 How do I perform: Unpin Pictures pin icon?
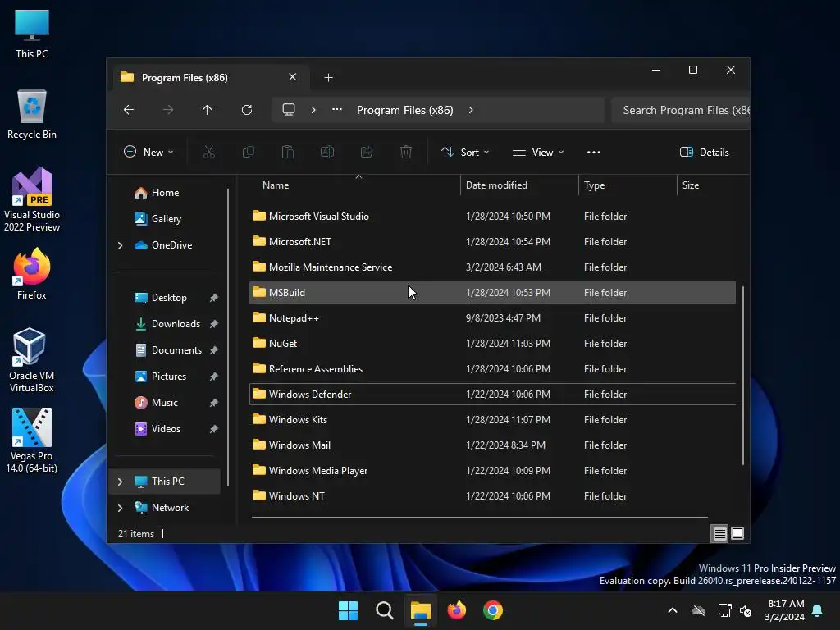[x=214, y=377]
